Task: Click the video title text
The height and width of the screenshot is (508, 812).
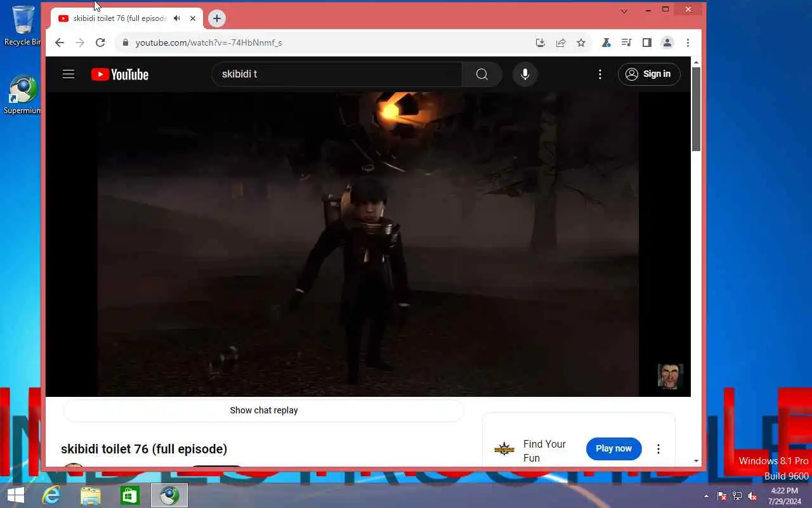Action: 144,449
